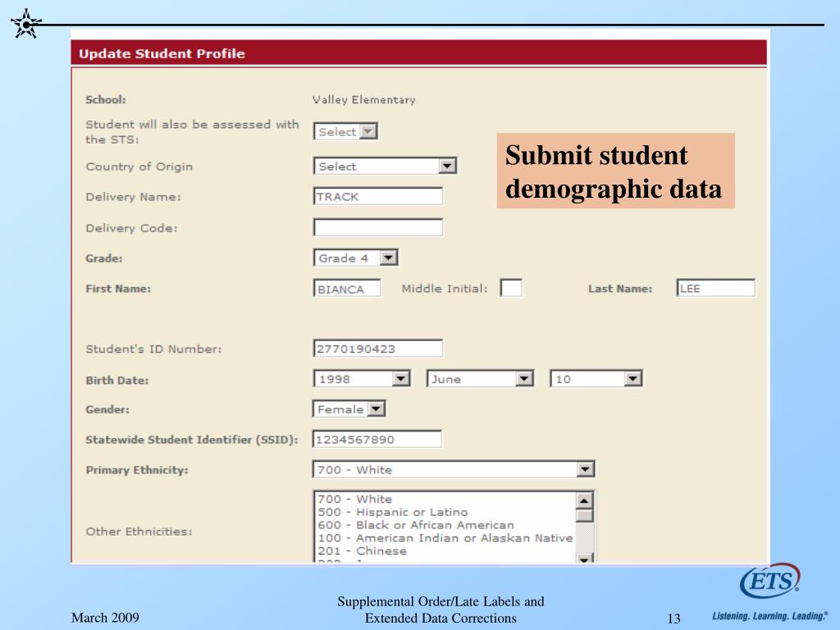Click the Student's ID Number field

(377, 349)
